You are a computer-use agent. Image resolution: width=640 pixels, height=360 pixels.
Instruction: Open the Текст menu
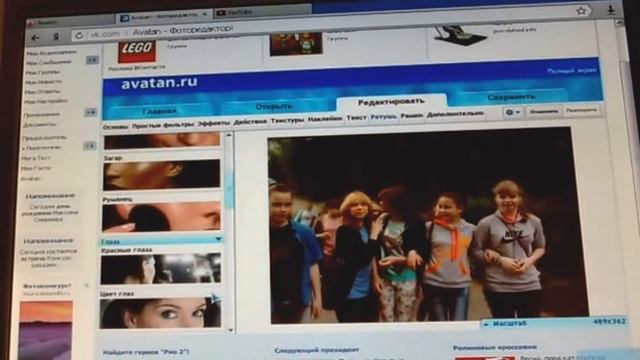[x=356, y=118]
